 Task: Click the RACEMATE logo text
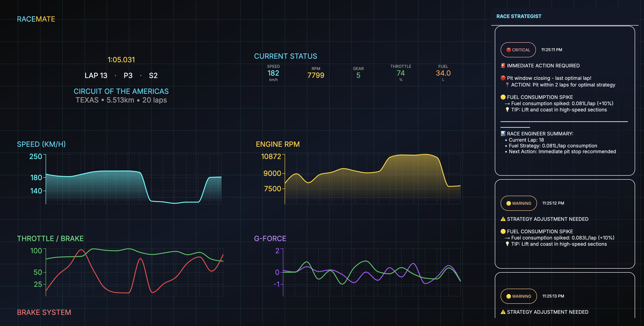[36, 19]
